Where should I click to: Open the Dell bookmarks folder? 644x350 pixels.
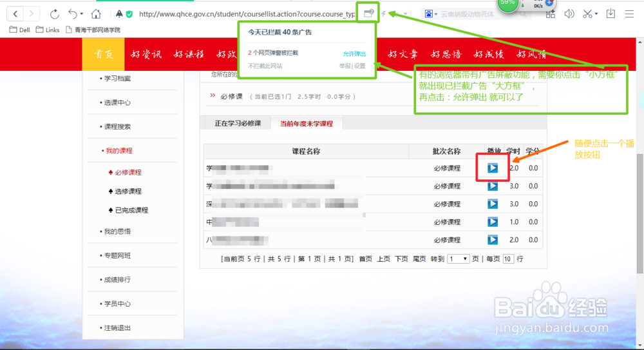click(20, 30)
